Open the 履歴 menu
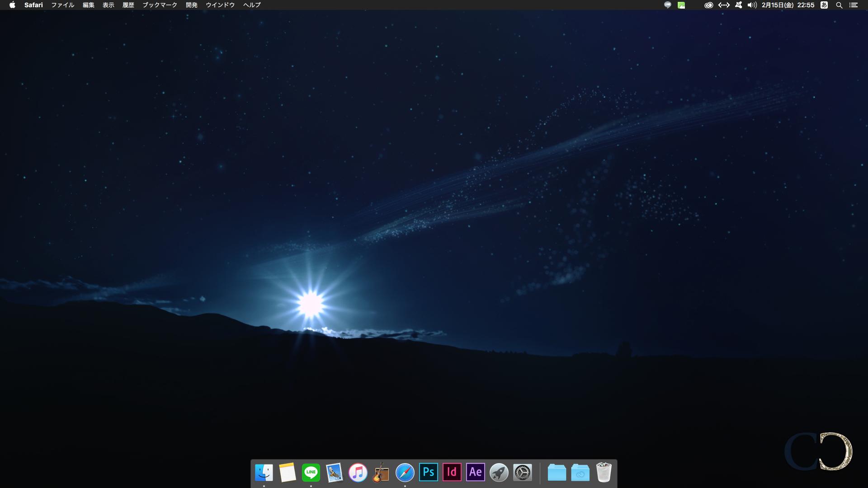The width and height of the screenshot is (868, 488). pyautogui.click(x=128, y=5)
